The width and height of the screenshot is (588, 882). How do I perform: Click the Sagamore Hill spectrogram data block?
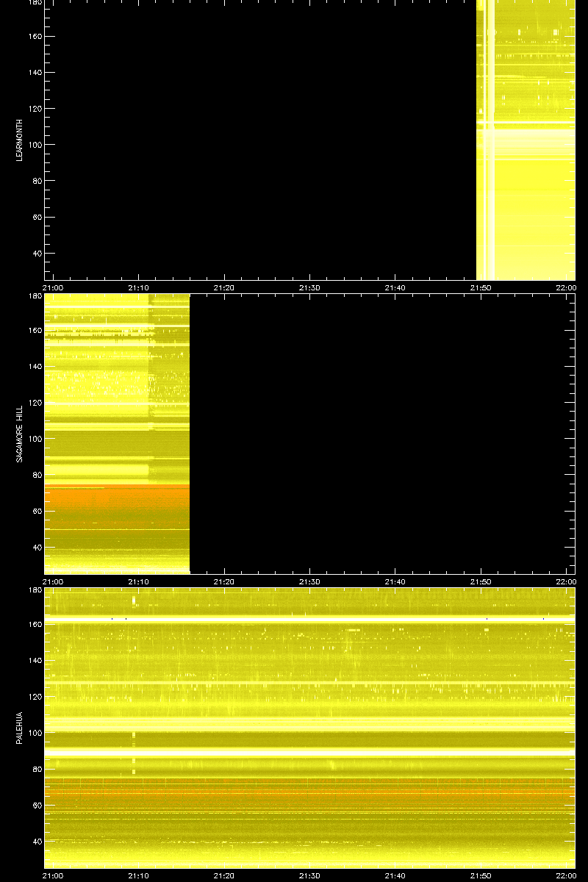click(x=117, y=434)
